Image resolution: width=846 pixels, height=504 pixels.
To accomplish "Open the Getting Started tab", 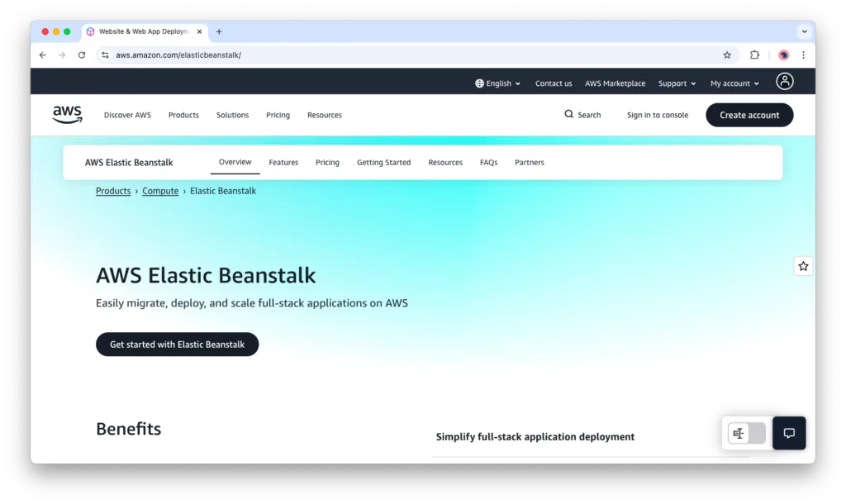I will [x=383, y=163].
